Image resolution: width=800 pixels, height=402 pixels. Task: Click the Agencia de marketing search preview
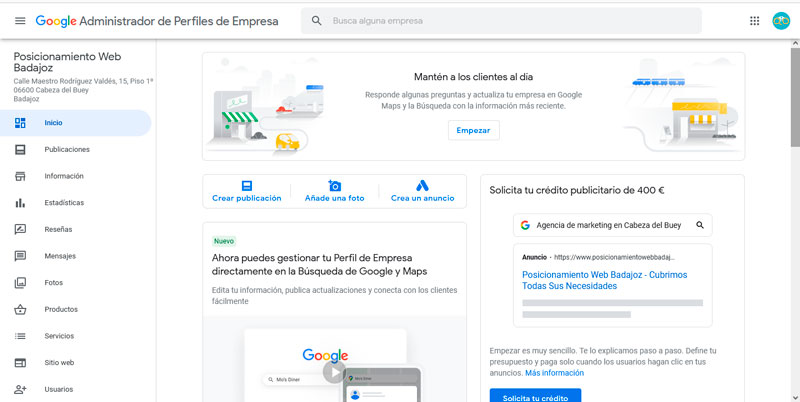[x=612, y=225]
